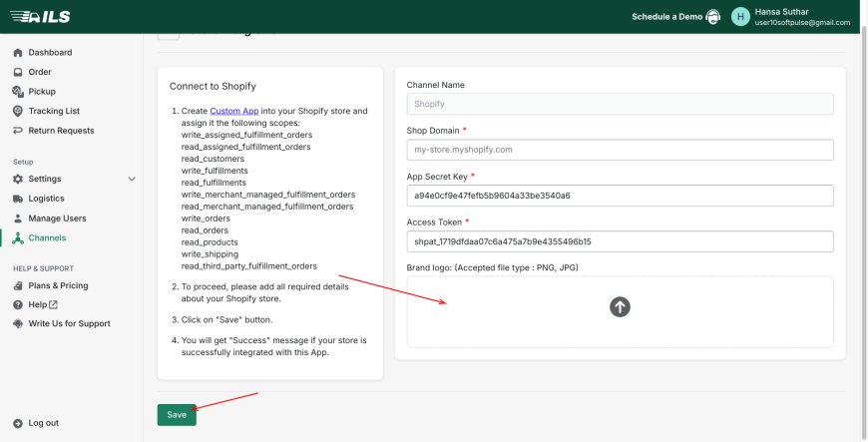Click the App Secret Key field
The width and height of the screenshot is (868, 442).
click(620, 196)
